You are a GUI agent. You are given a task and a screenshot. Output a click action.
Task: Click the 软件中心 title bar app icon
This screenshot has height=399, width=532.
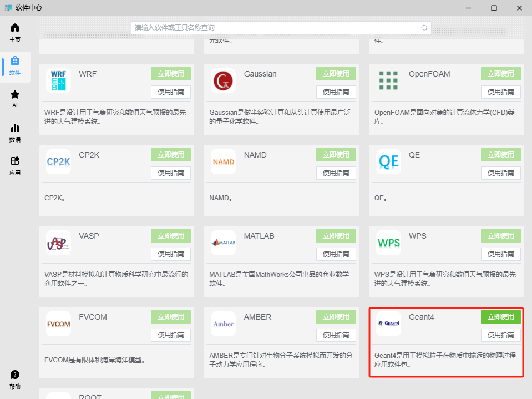click(8, 7)
